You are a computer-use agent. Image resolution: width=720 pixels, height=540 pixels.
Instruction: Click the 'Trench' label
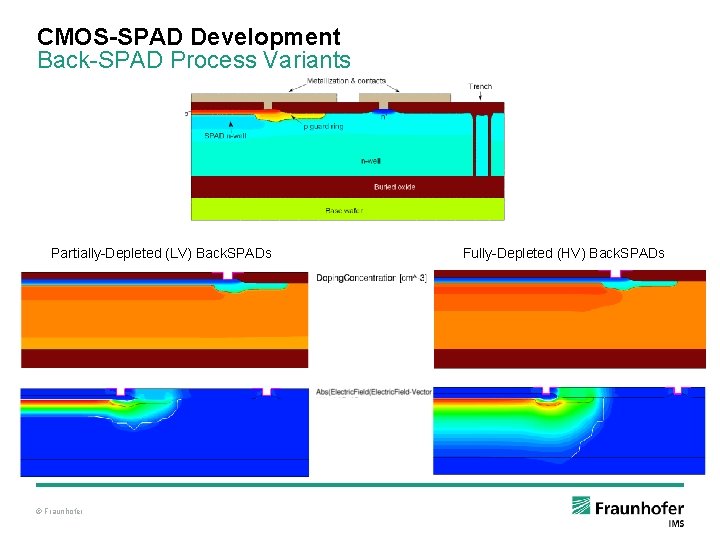[480, 86]
